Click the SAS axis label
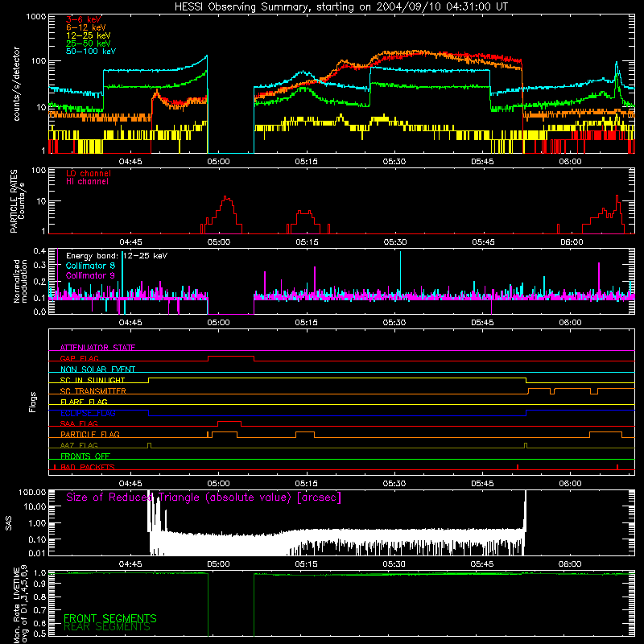This screenshot has height=644, width=644. (x=9, y=523)
